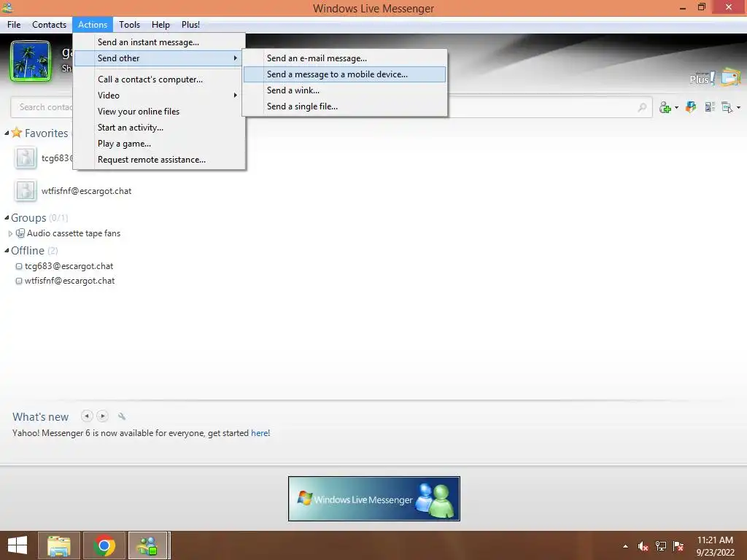Click offline status icon beside wtfisfnf under Offline
This screenshot has height=560, width=747.
19,281
